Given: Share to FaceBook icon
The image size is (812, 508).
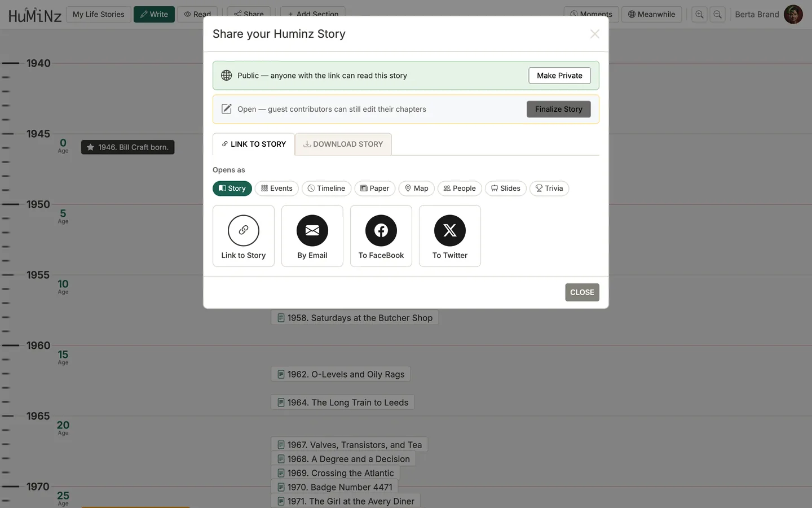Looking at the screenshot, I should tap(381, 230).
